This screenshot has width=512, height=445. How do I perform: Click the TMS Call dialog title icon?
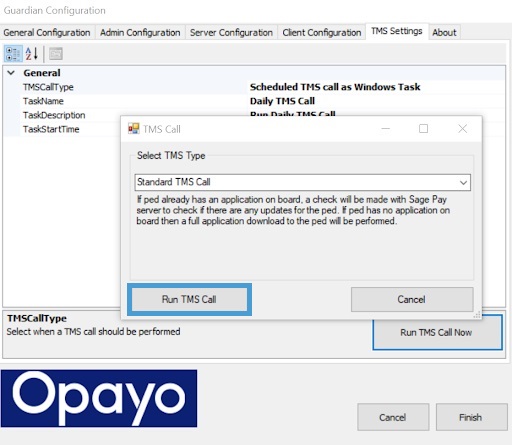tap(134, 129)
